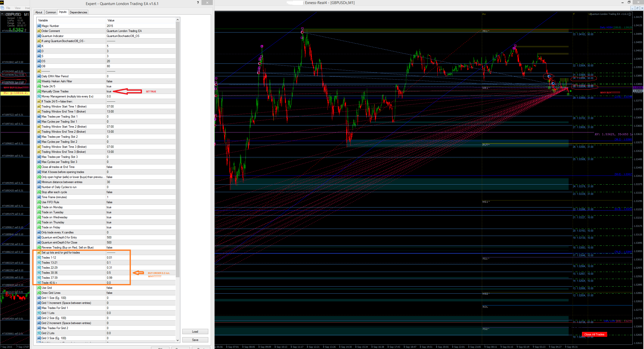
Task: Select the Time Frame (minutes) row
Action: pyautogui.click(x=106, y=197)
